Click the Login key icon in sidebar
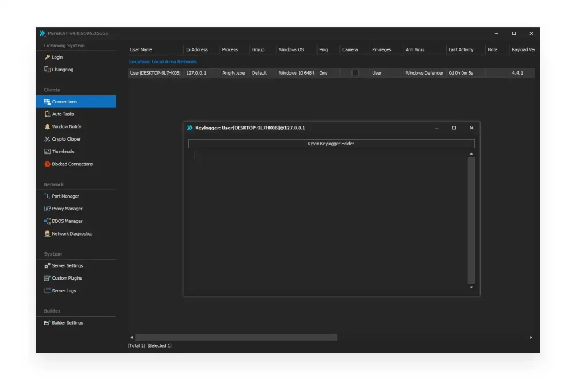 [47, 57]
